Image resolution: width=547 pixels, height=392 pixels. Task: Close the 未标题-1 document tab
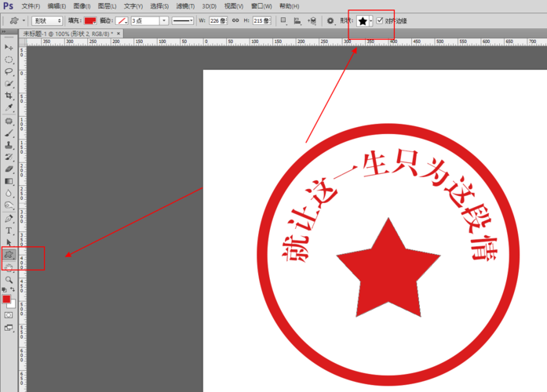click(x=119, y=34)
